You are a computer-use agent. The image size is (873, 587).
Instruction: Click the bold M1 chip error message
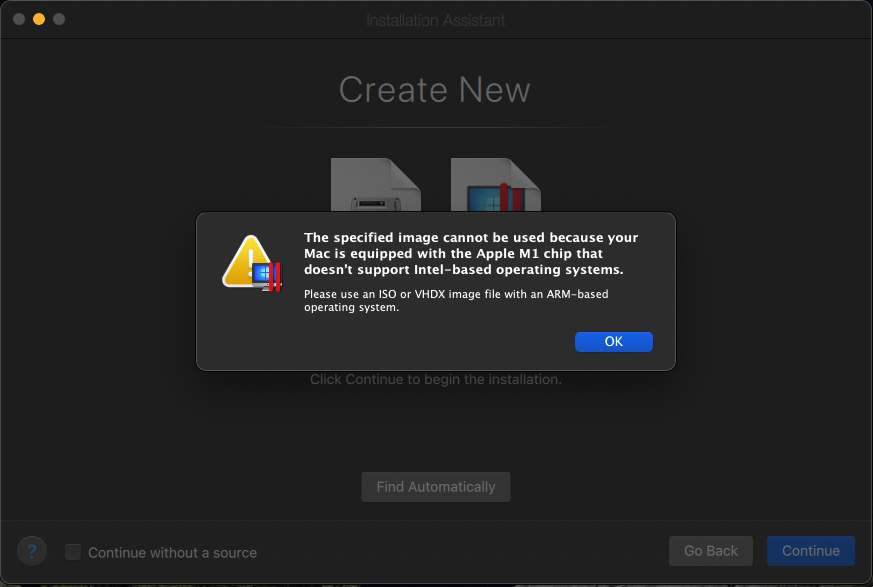click(x=471, y=253)
